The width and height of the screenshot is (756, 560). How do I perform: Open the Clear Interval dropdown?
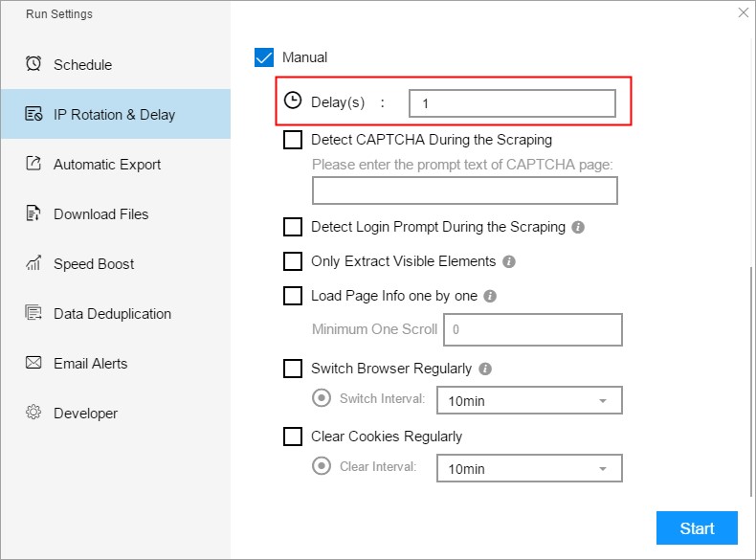coord(528,468)
